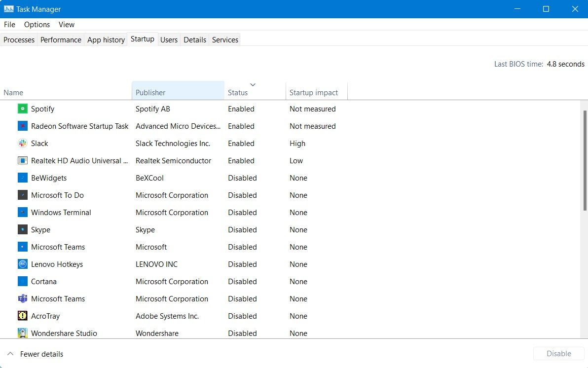Open the Status column filter dropdown
588x368 pixels.
(x=253, y=84)
